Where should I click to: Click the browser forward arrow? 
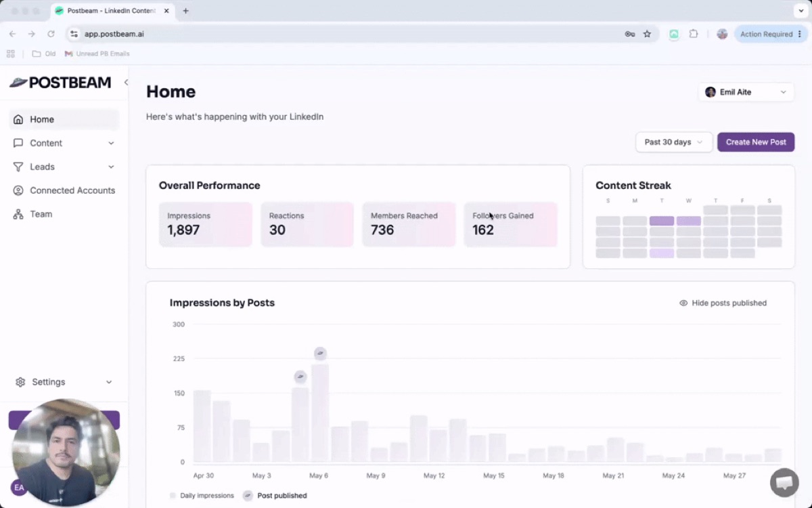pyautogui.click(x=31, y=34)
